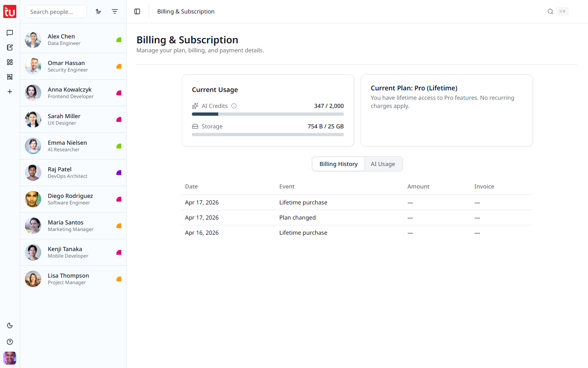Select Sarah Miller, UX Designer

point(73,119)
